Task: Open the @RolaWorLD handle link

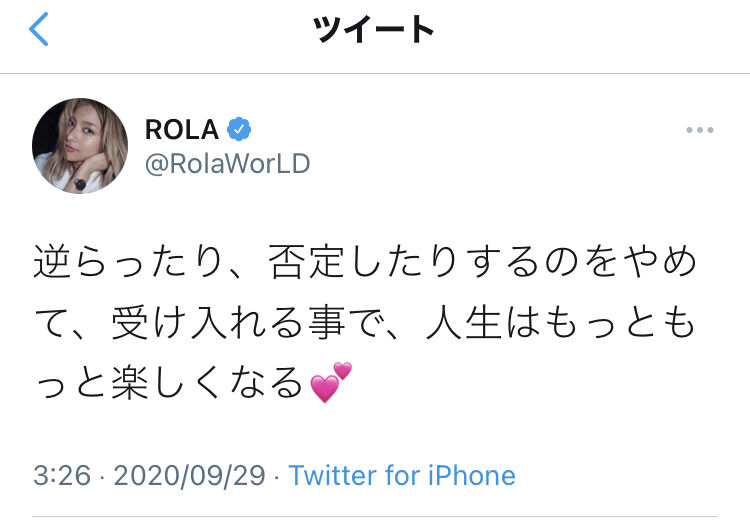Action: [x=228, y=164]
